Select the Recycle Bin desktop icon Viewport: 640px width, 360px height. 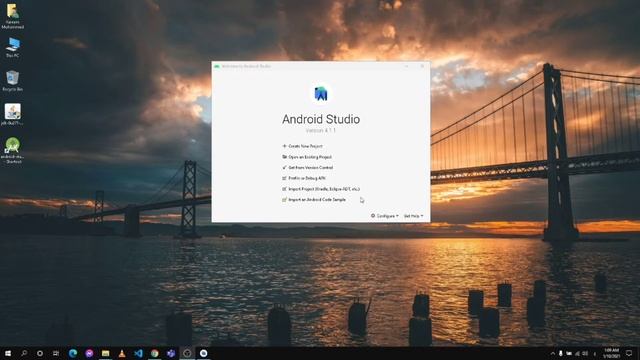(x=13, y=80)
